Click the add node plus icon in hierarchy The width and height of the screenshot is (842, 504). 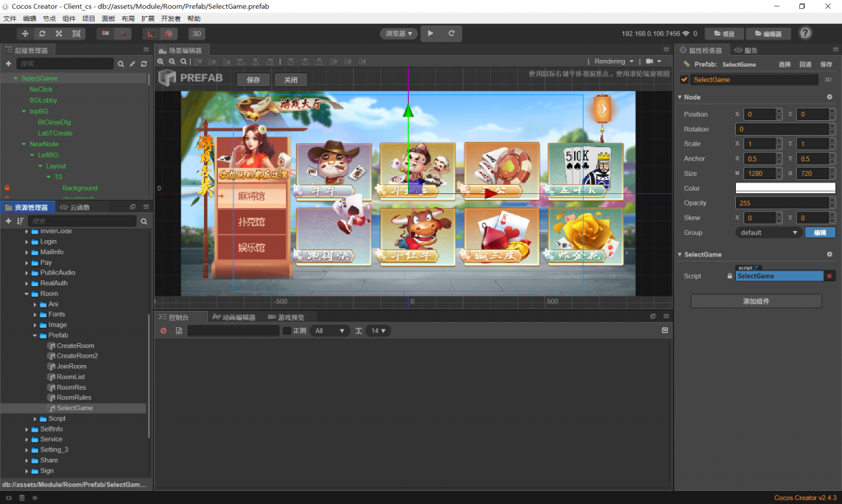tap(8, 63)
